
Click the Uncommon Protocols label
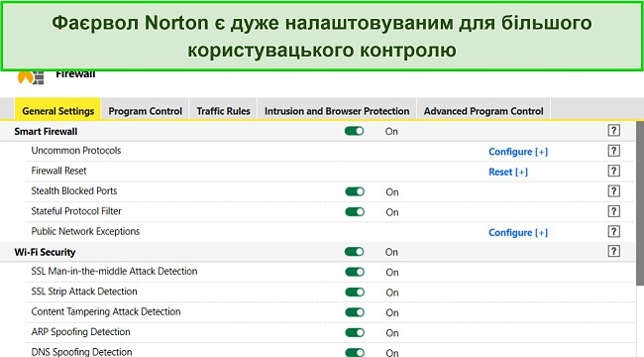[76, 151]
